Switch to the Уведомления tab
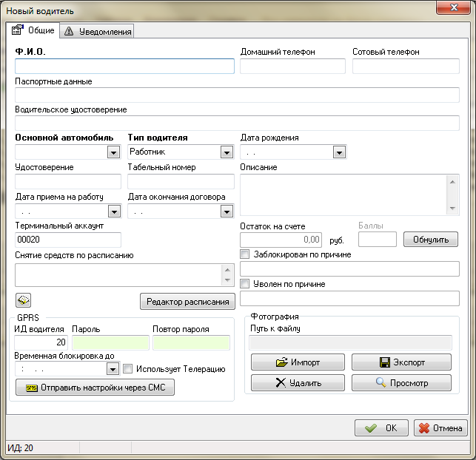 [98, 31]
